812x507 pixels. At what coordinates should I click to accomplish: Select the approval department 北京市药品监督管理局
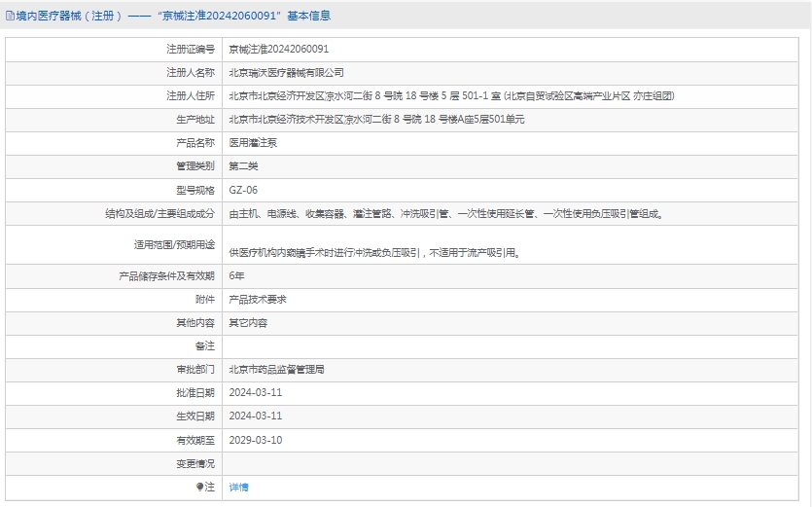pos(276,370)
